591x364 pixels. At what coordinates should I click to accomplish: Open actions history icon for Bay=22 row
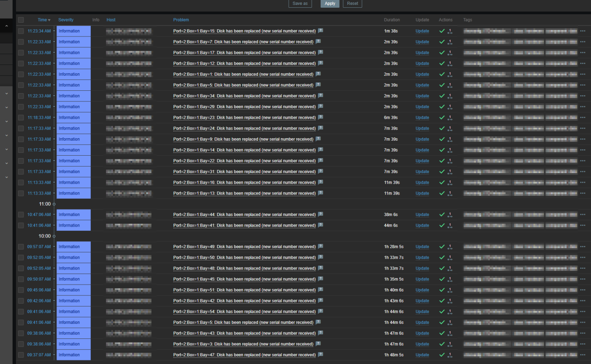(450, 161)
